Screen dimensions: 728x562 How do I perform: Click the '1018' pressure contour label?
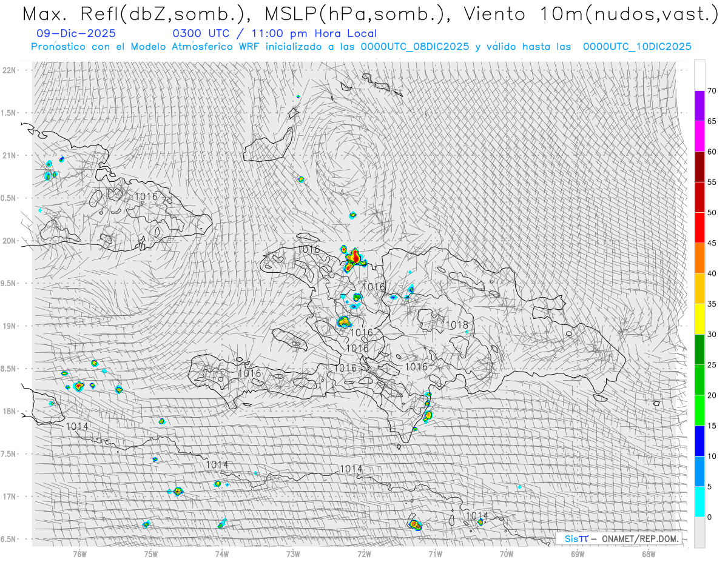click(x=457, y=325)
